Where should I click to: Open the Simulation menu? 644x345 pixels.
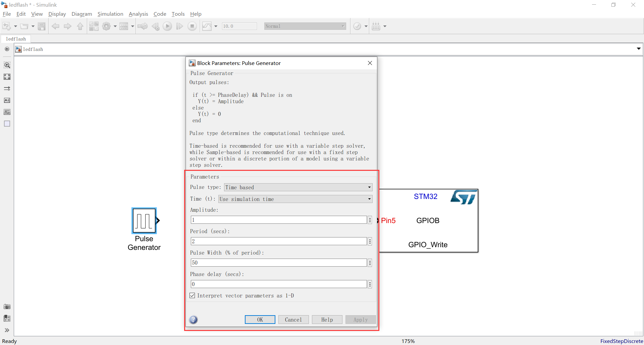click(110, 14)
